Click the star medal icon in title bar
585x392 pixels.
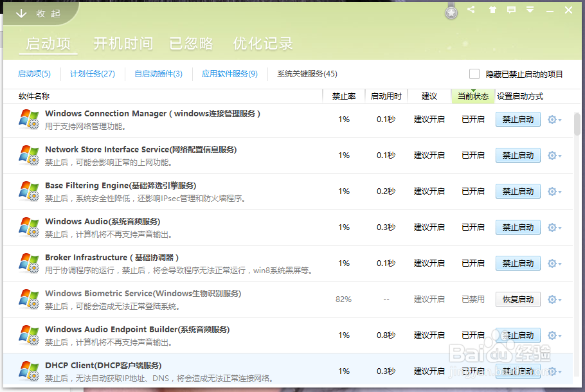click(x=451, y=13)
